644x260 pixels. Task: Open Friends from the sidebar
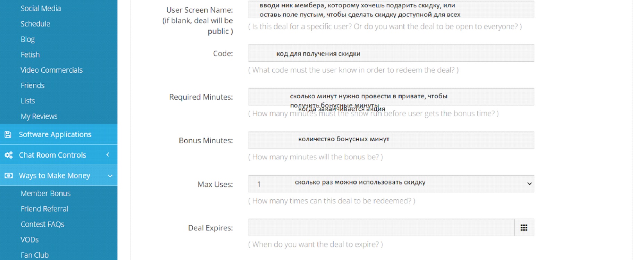tap(32, 85)
